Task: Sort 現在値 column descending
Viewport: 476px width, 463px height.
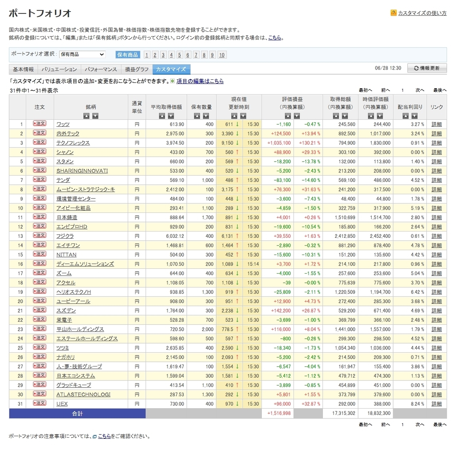Action: coord(243,116)
